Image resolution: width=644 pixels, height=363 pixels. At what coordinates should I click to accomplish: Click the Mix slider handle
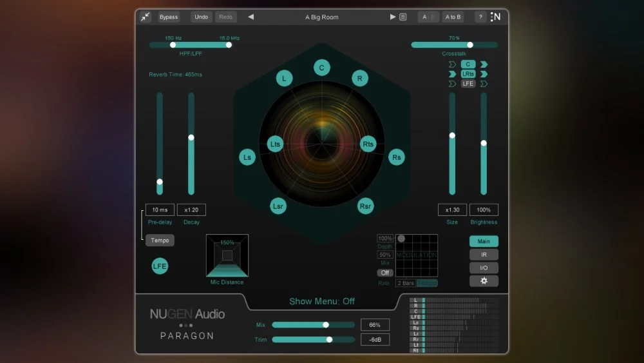[x=326, y=325]
